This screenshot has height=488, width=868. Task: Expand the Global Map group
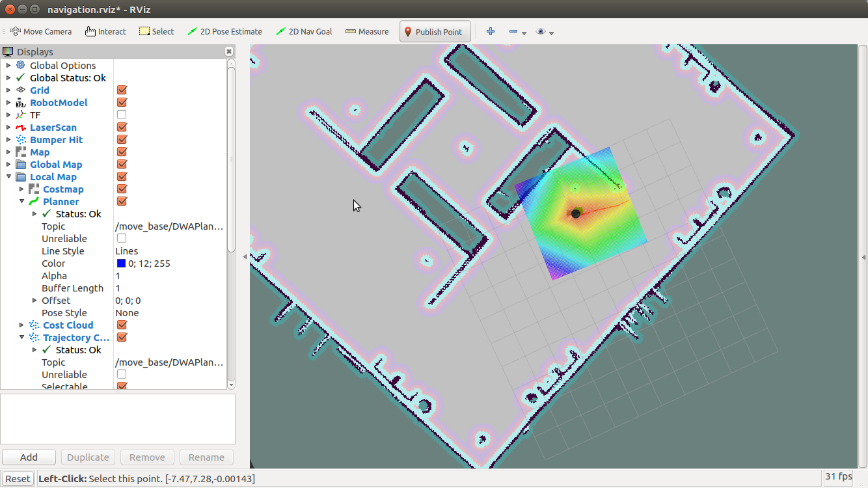click(x=8, y=164)
